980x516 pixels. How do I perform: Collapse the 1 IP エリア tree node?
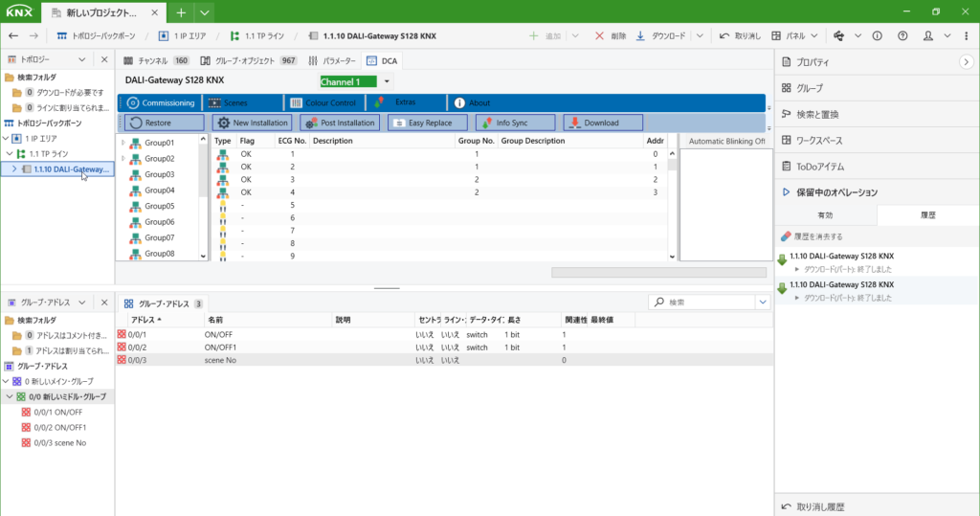coord(6,138)
